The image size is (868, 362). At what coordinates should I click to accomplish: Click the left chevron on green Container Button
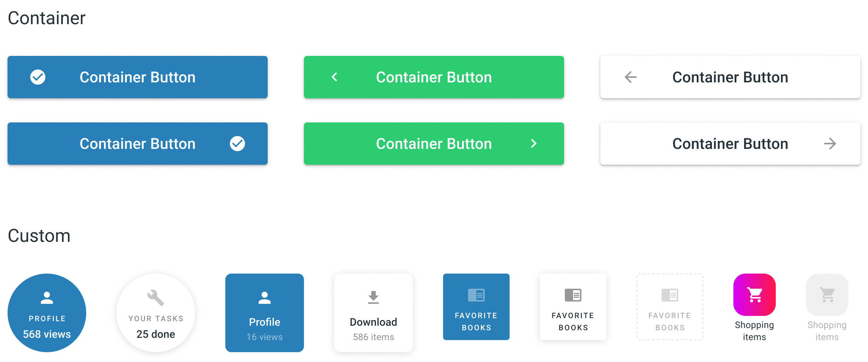(x=334, y=77)
